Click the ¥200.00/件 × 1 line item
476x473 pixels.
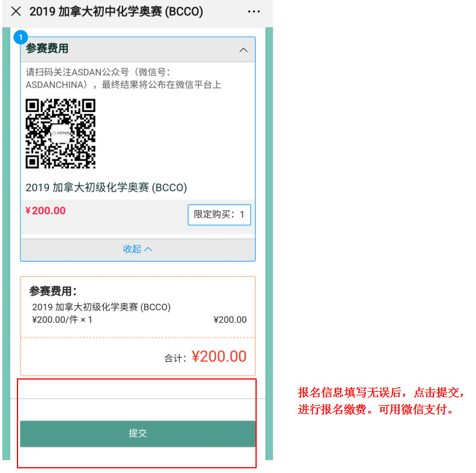click(62, 320)
